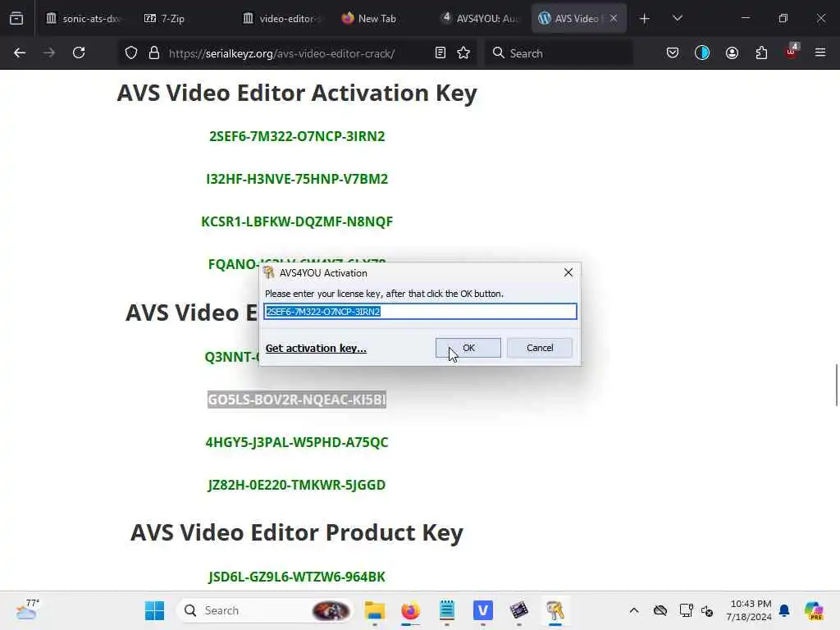Close the AVS4YOU Activation dialog
Image resolution: width=840 pixels, height=630 pixels.
tap(568, 272)
